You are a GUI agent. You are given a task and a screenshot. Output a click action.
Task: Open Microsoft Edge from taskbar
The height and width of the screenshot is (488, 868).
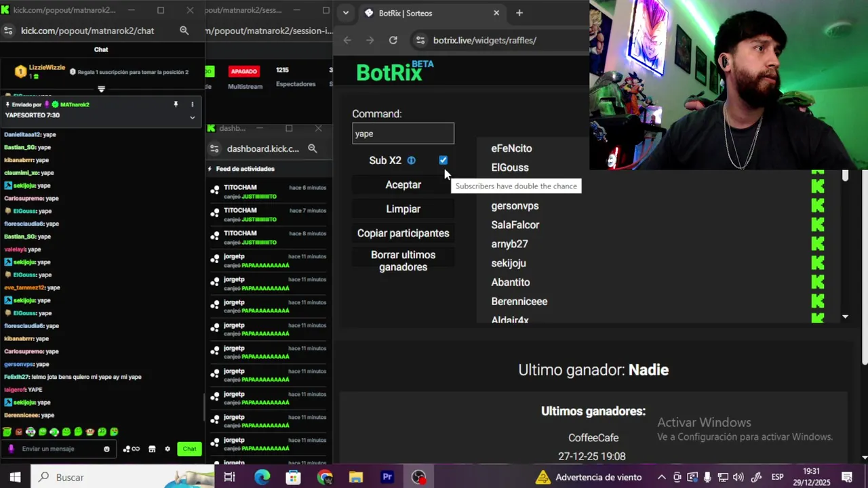pyautogui.click(x=262, y=477)
